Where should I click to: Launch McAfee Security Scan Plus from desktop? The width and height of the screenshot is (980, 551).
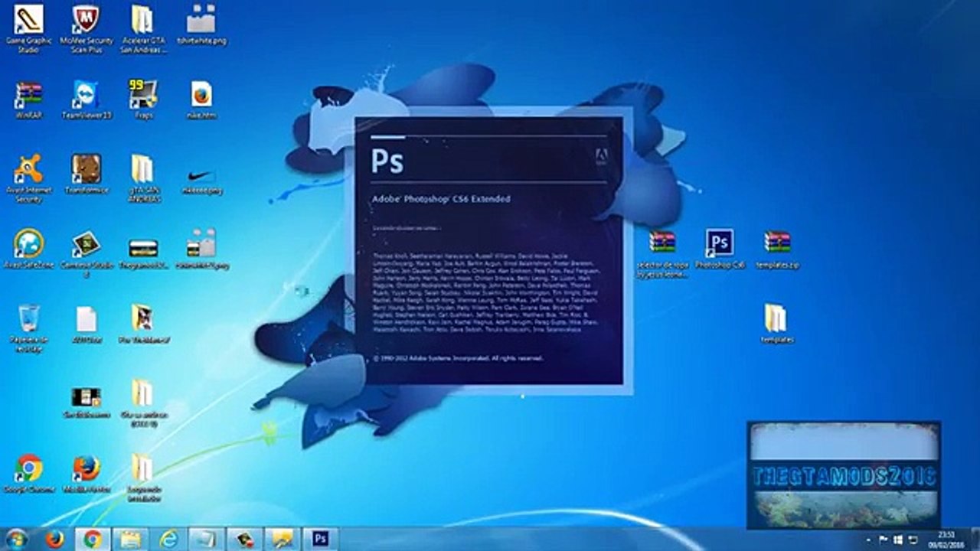click(x=86, y=28)
